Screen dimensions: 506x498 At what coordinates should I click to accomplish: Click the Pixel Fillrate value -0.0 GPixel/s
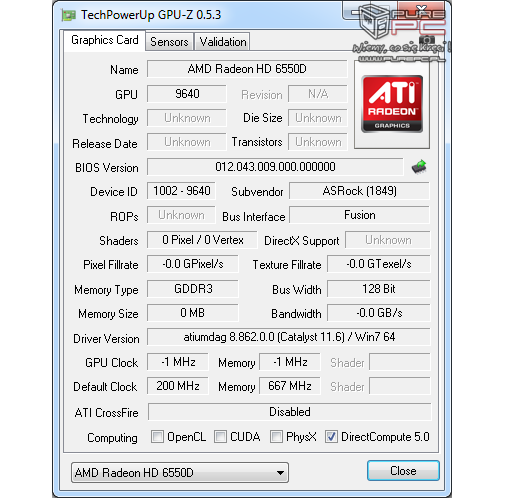coord(193,264)
